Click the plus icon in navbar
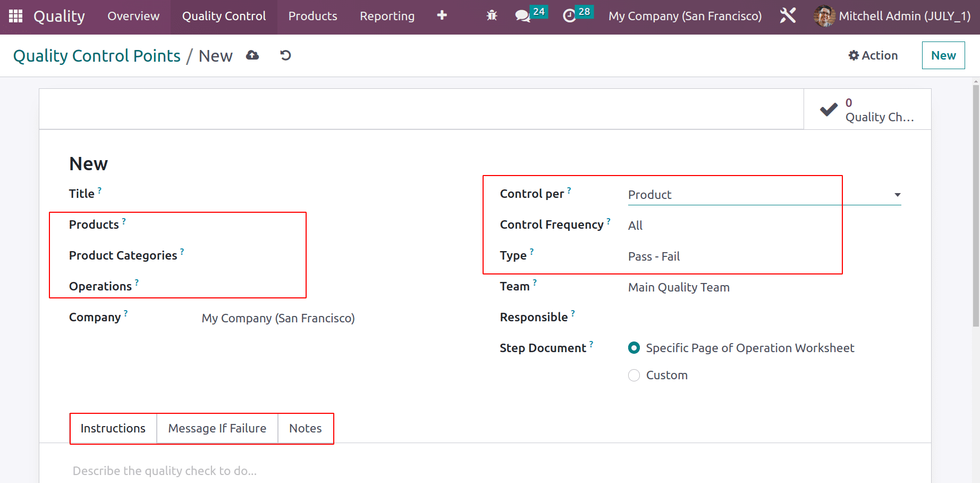 coord(442,16)
